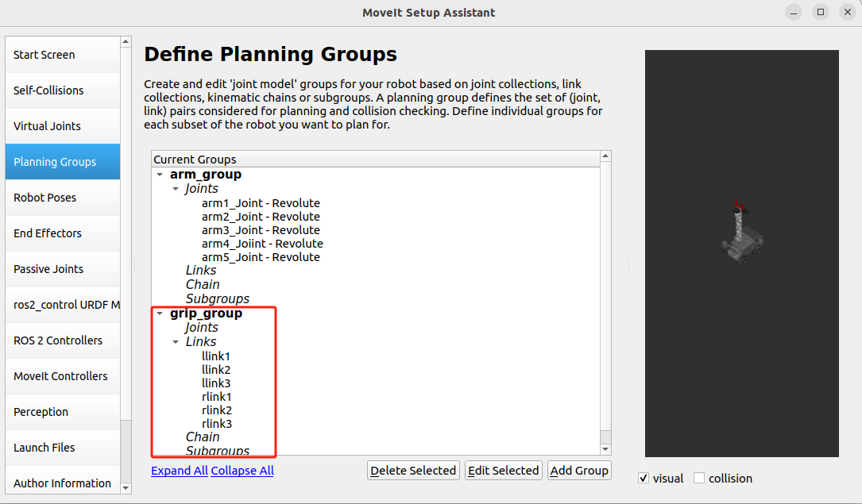Click sidebar scroll down arrow
Screen dimensions: 862x504
click(x=126, y=488)
